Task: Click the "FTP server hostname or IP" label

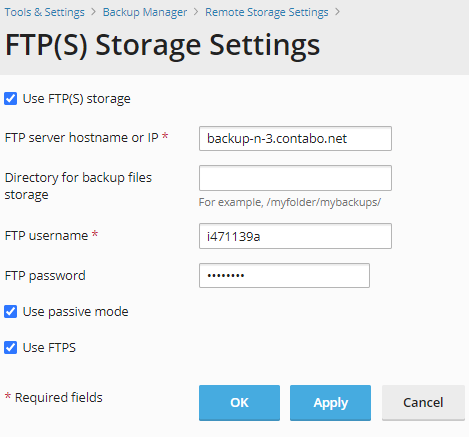Action: [82, 138]
